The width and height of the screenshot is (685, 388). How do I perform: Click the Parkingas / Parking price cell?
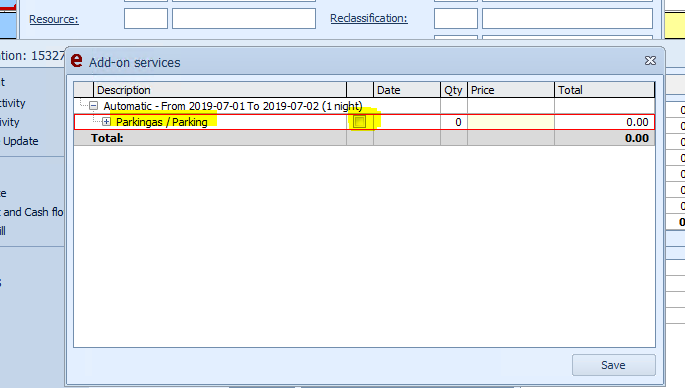click(x=511, y=122)
